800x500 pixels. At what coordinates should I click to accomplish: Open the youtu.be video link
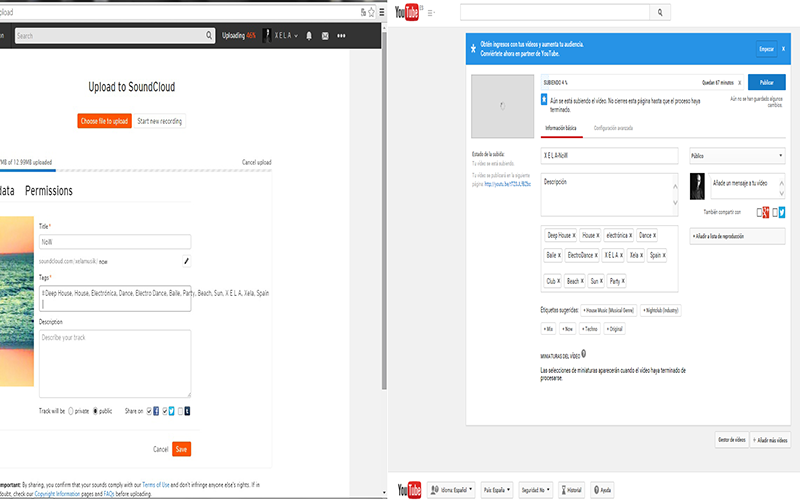[508, 184]
